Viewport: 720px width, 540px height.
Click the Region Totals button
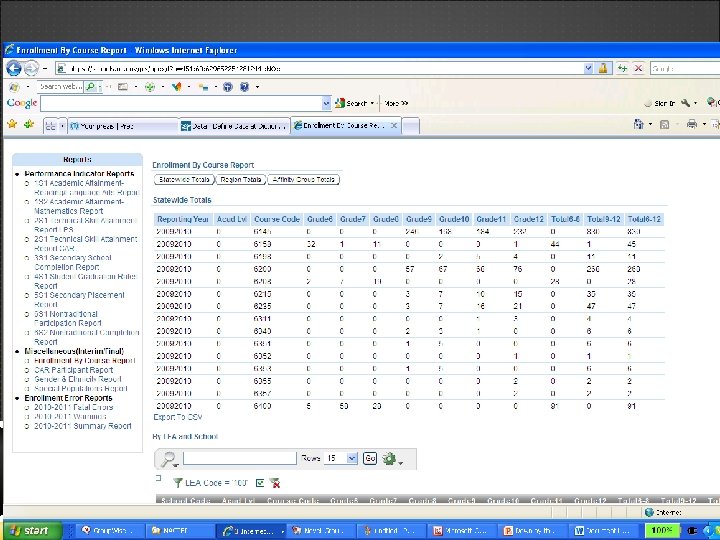point(241,180)
